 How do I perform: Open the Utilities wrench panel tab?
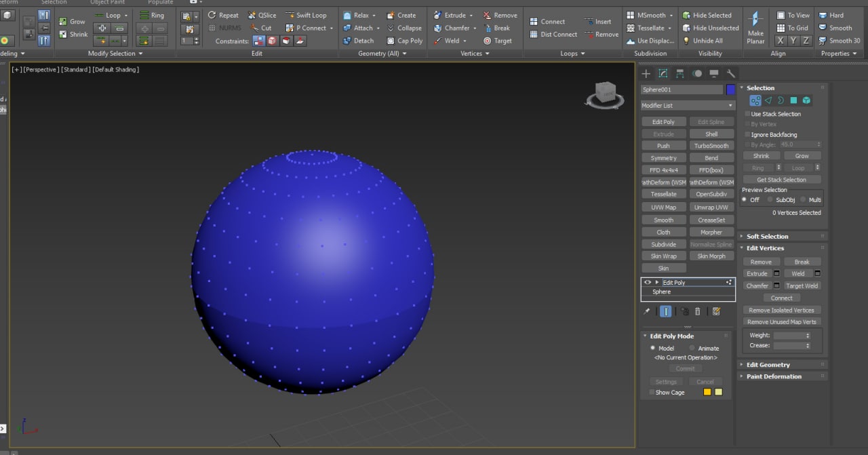[731, 73]
